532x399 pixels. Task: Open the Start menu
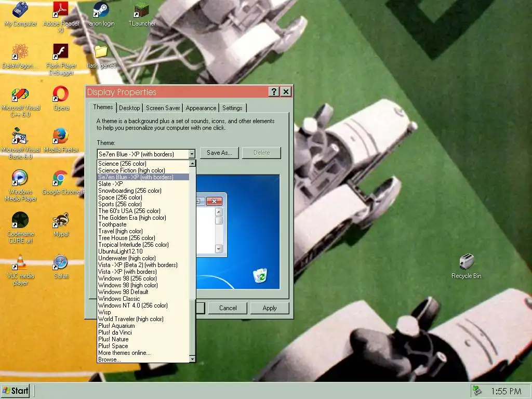15,391
